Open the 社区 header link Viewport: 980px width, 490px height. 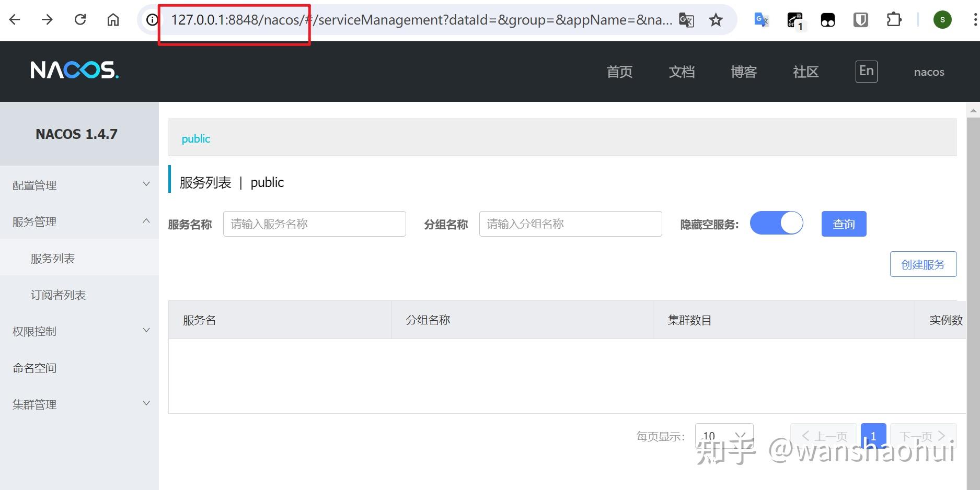[805, 72]
